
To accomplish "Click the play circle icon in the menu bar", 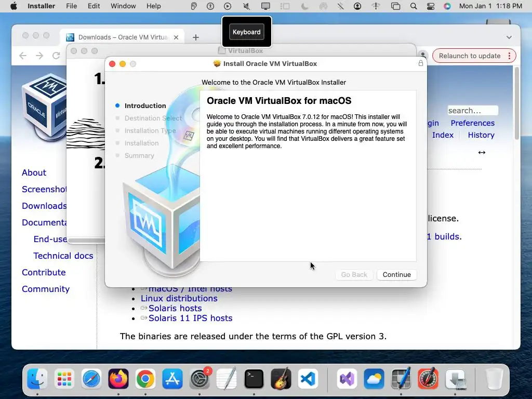I will (228, 6).
